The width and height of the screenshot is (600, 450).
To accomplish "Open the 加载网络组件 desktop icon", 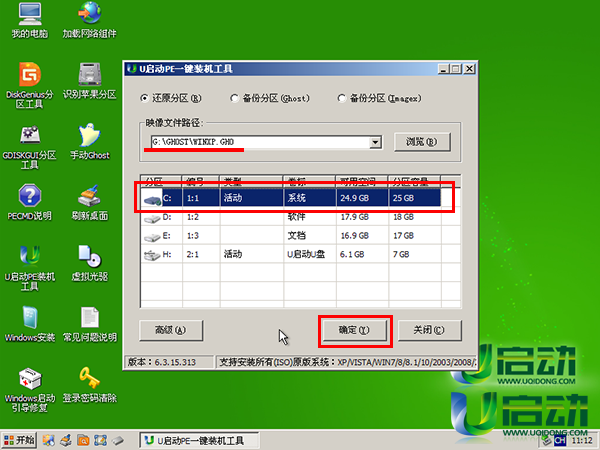I will (x=90, y=20).
